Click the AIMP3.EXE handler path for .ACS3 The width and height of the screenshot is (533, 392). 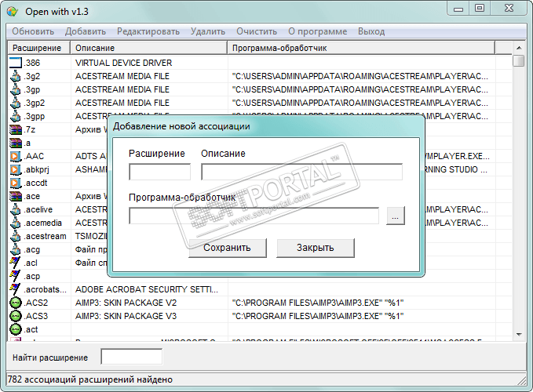click(318, 316)
